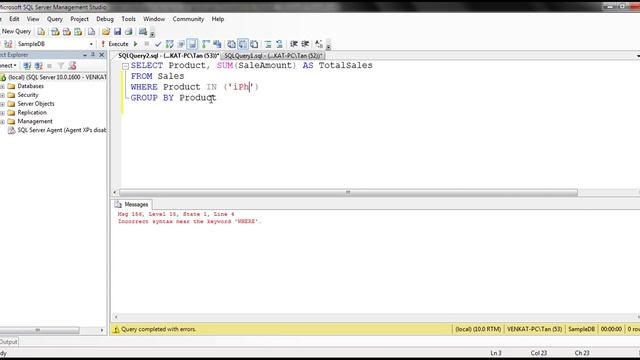Image resolution: width=640 pixels, height=360 pixels.
Task: Switch output to Results to Text
Action: pyautogui.click(x=231, y=44)
